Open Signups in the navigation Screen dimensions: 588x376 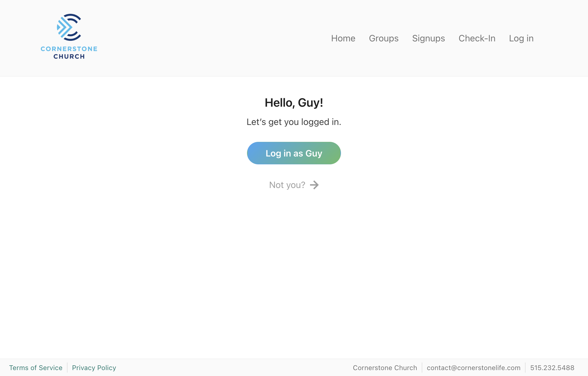click(x=428, y=38)
